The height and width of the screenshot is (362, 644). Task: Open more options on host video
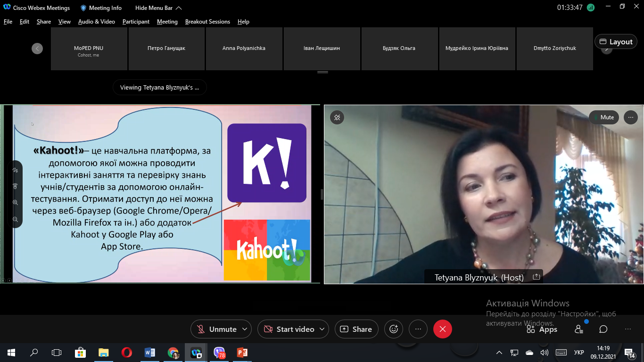coord(630,117)
